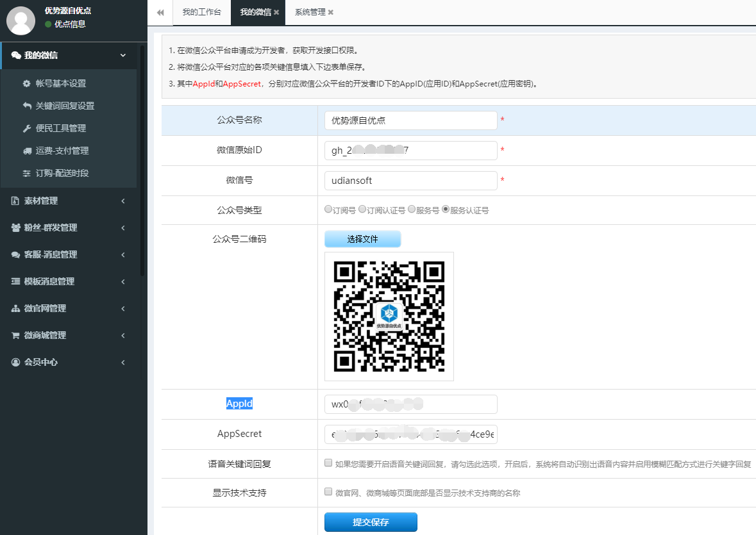The image size is (756, 535).
Task: Click the users icon for 粉丝-群发管理
Action: coord(16,227)
